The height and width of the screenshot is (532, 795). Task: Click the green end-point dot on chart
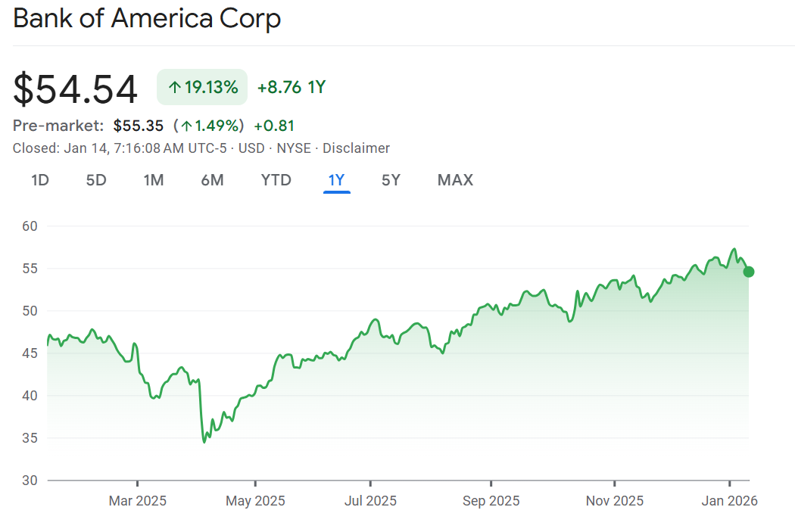(749, 272)
